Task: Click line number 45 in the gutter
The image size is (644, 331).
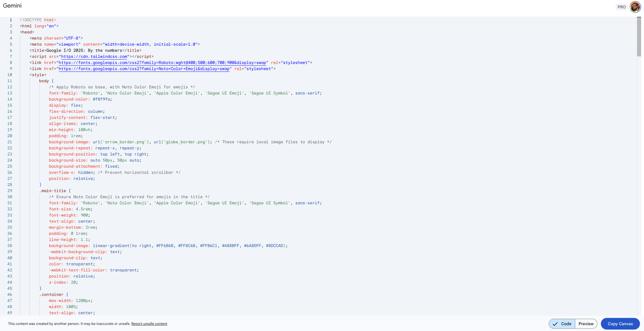Action: pos(10,289)
